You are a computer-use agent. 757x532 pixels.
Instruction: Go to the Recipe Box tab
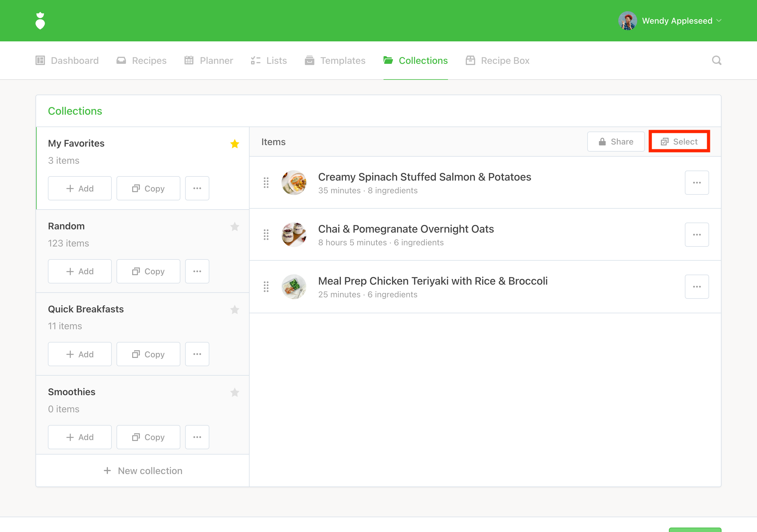(498, 61)
